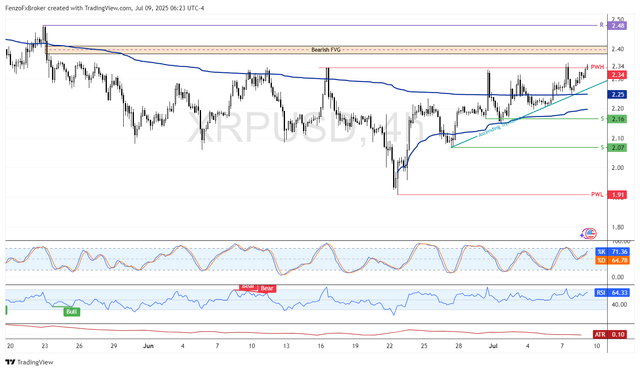Click the TradingView logo at bottom left
Image resolution: width=640 pixels, height=371 pixels.
pyautogui.click(x=29, y=362)
